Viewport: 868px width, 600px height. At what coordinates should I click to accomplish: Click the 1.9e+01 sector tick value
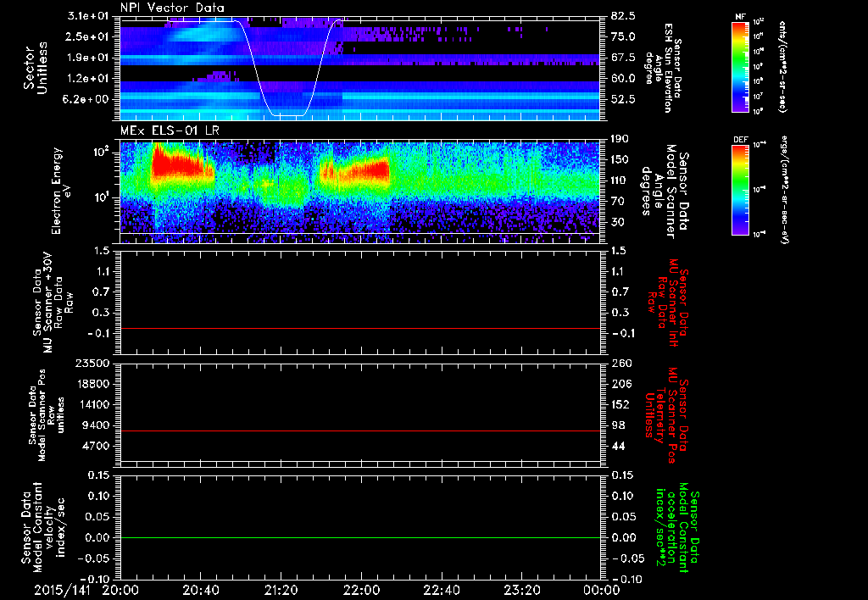click(88, 58)
